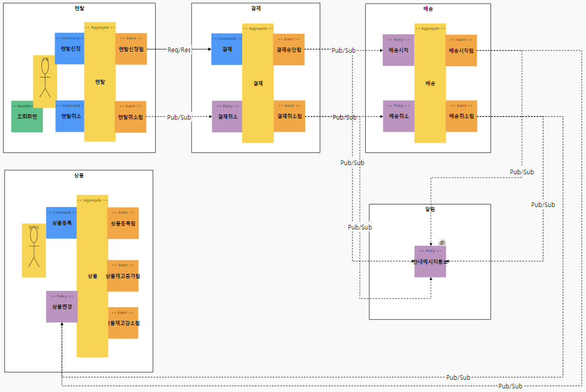Select the yellow 배송 aggregate note

430,83
